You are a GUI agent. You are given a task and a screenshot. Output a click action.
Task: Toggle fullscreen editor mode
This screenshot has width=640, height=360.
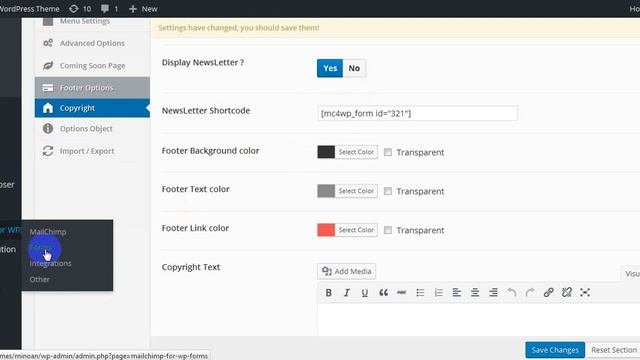[x=585, y=293]
